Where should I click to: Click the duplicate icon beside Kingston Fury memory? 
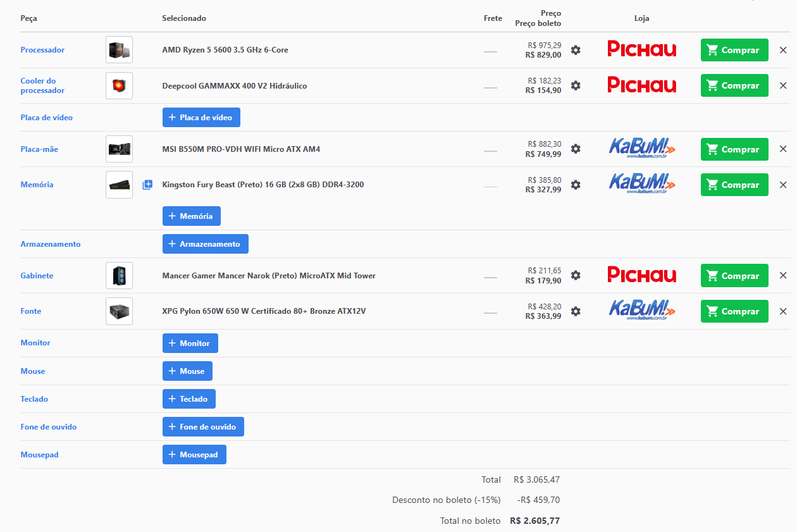tap(147, 185)
